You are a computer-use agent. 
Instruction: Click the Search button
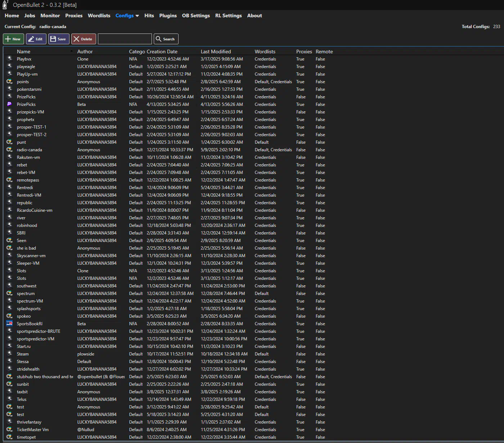[166, 39]
